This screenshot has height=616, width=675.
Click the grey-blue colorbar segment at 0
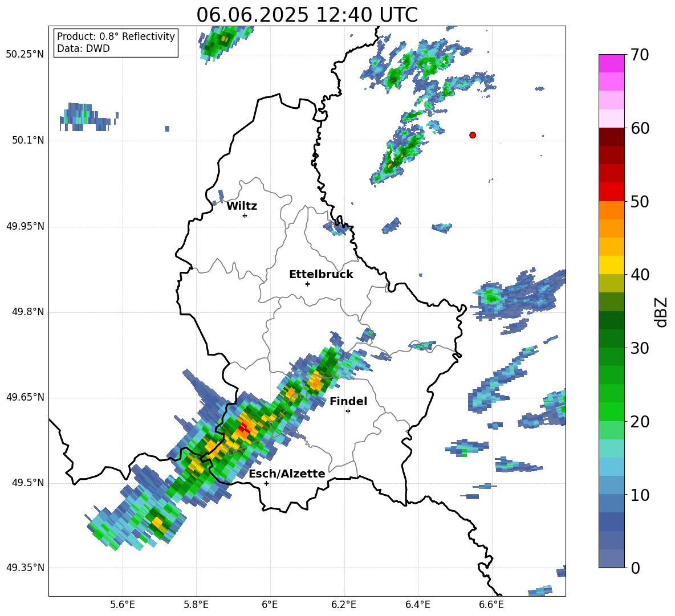(x=611, y=558)
